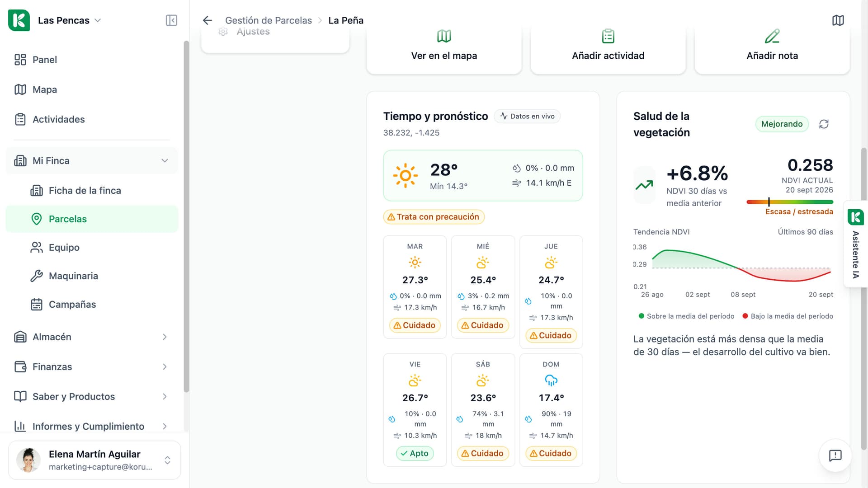Open the feedback chat bubble button
The width and height of the screenshot is (868, 488).
pyautogui.click(x=835, y=455)
